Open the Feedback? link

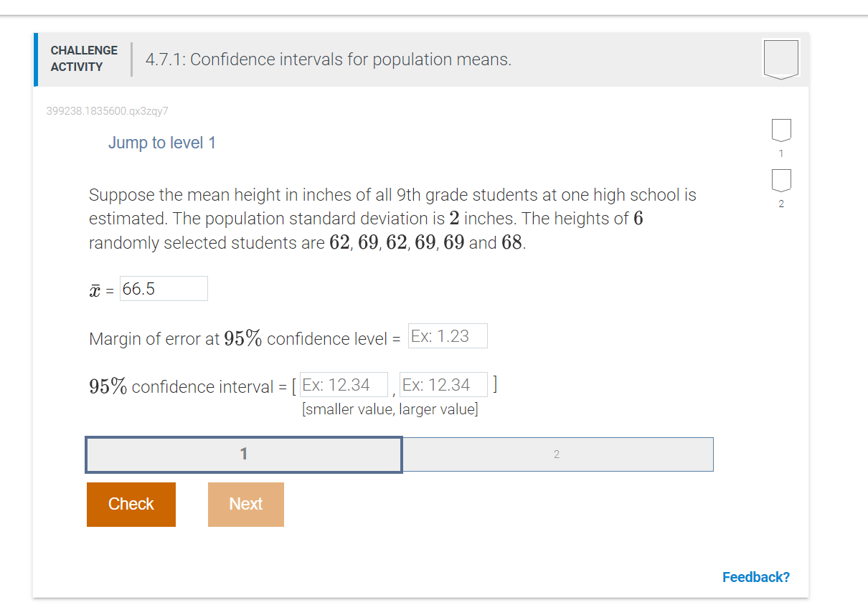tap(756, 577)
